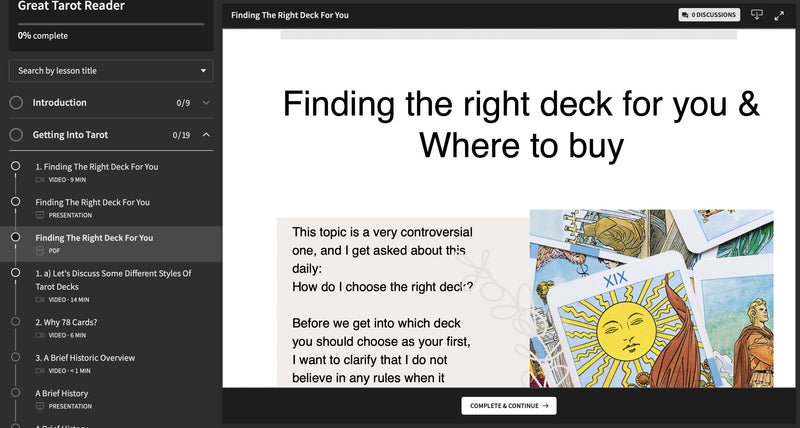Image resolution: width=800 pixels, height=428 pixels.
Task: Click completion circle for Different Styles Of Tarot Decks
Action: tap(16, 272)
